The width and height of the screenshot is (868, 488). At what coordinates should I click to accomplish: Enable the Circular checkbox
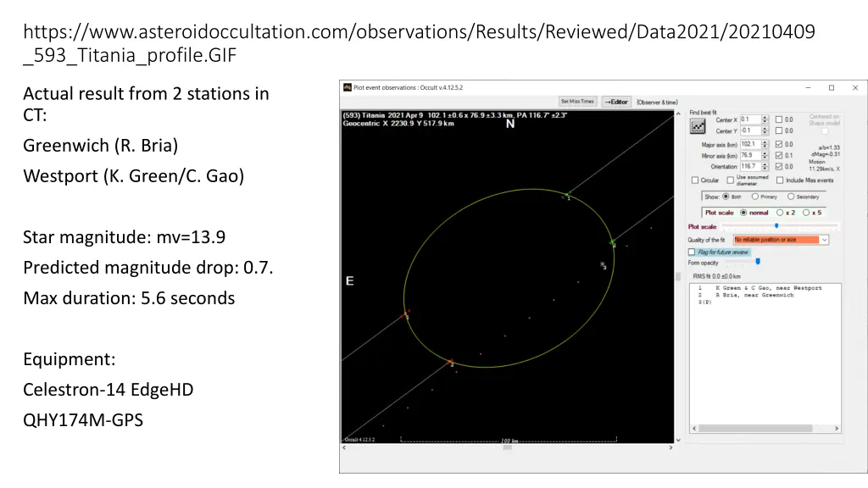pos(695,180)
